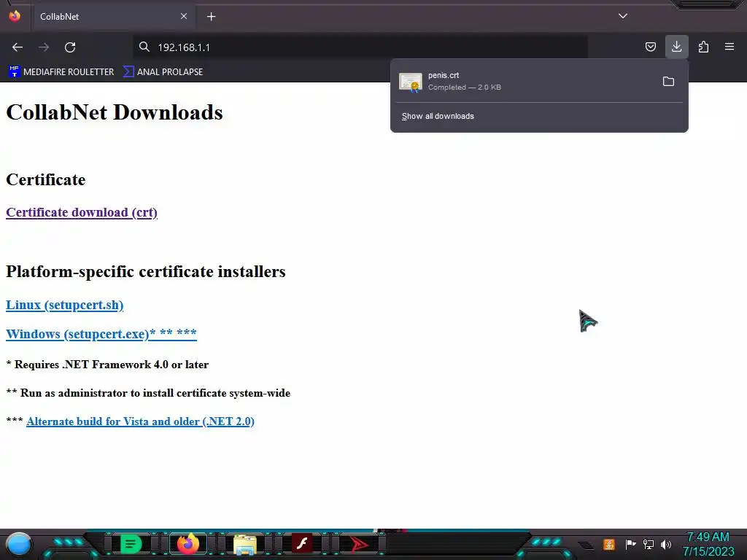Open the network tray icon

(649, 544)
